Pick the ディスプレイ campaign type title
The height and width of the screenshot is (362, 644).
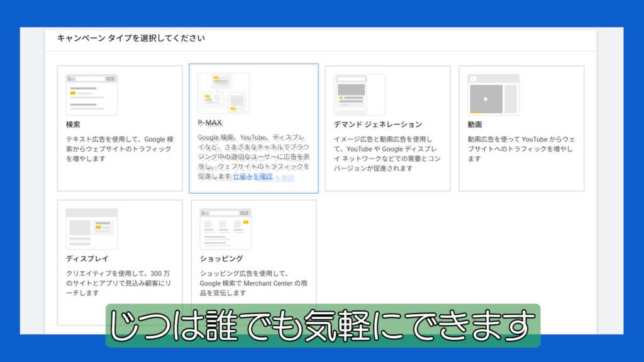coord(88,258)
